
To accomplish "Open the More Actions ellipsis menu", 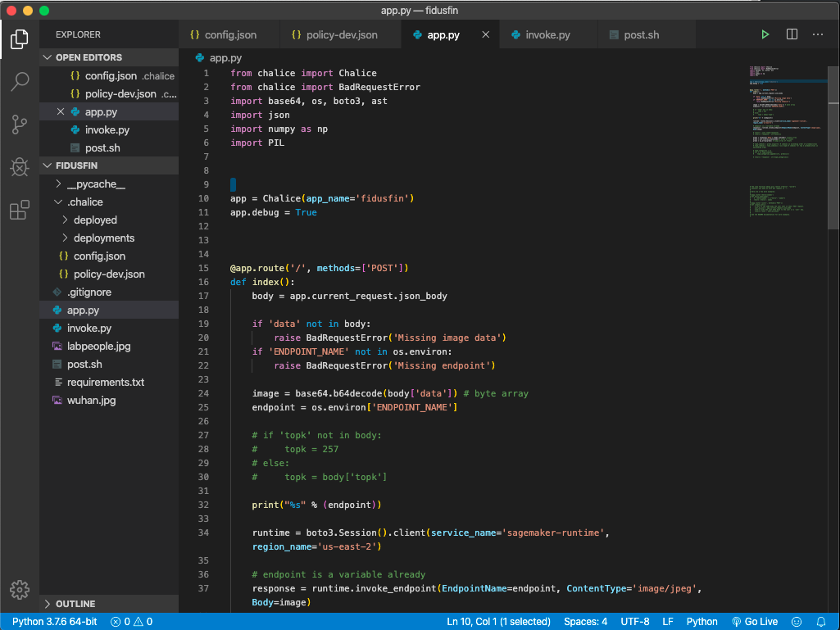I will pyautogui.click(x=818, y=34).
